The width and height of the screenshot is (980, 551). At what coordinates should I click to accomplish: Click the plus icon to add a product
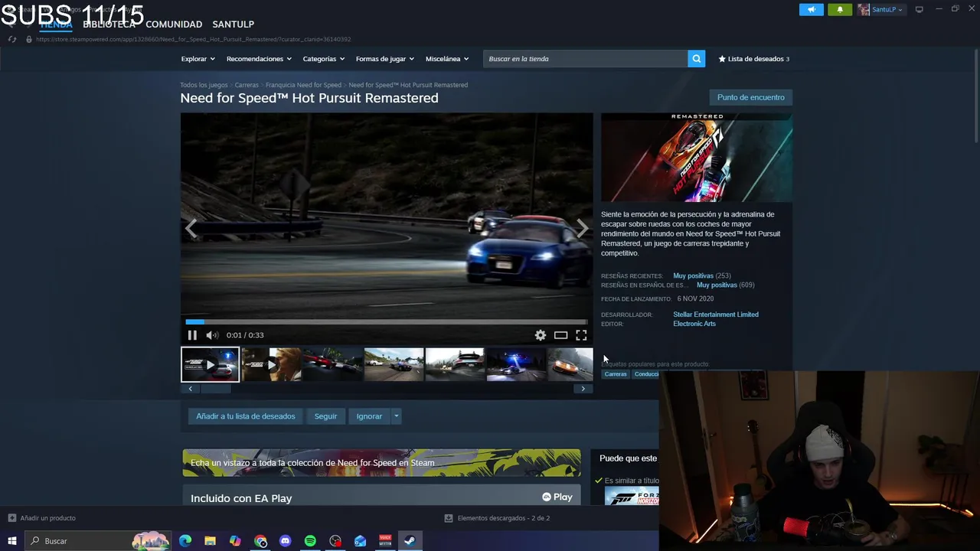tap(11, 518)
